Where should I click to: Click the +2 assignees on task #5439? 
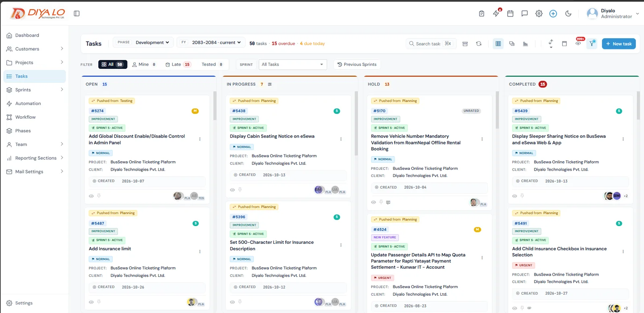[x=625, y=196]
